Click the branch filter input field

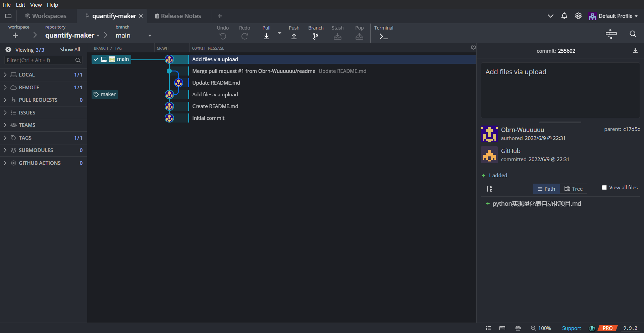(40, 60)
